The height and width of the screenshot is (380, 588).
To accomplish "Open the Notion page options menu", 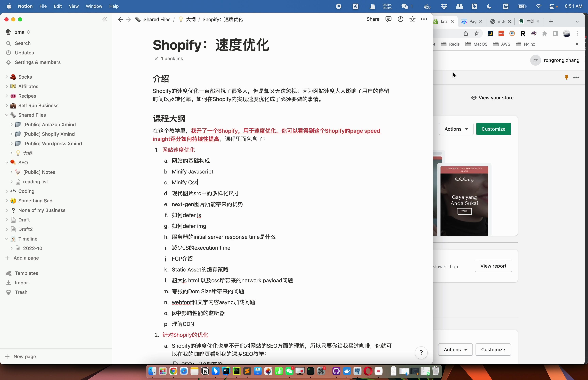I will pos(424,19).
